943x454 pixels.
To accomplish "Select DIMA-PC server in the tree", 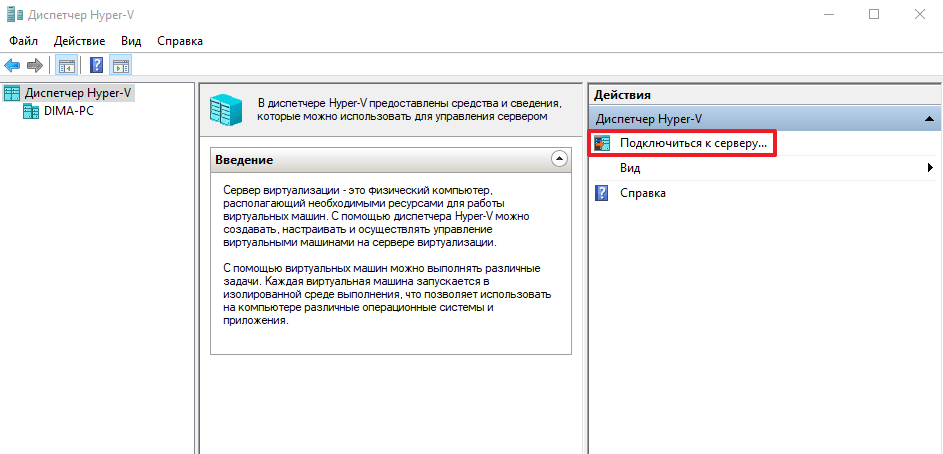I will pos(69,111).
